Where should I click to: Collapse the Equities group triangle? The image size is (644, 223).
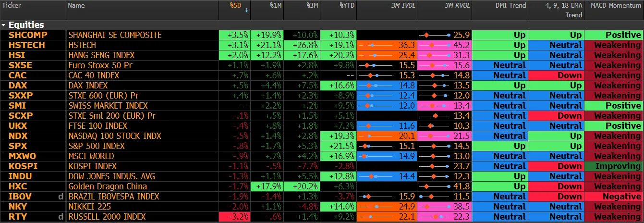pos(4,25)
